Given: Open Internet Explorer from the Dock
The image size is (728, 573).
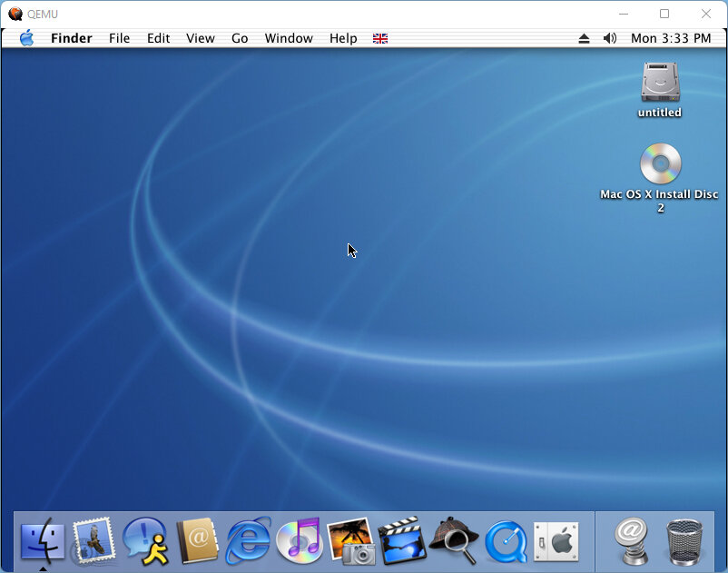Looking at the screenshot, I should (x=248, y=541).
